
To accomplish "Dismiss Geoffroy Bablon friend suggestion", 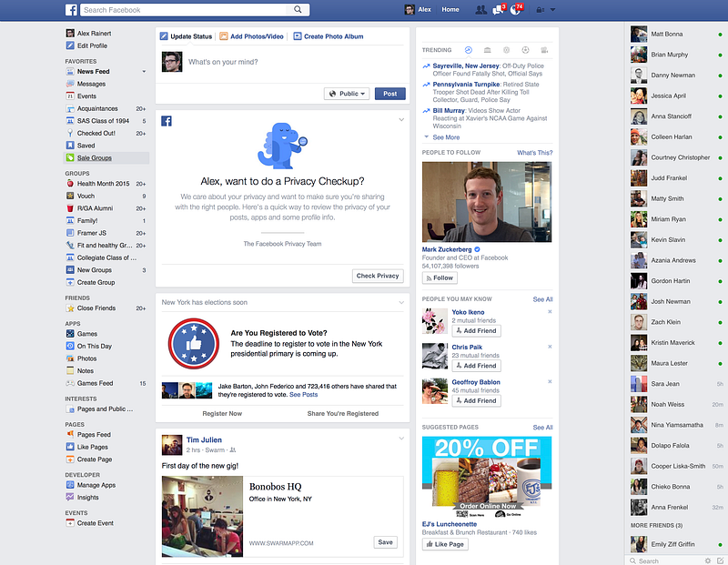I will (550, 381).
